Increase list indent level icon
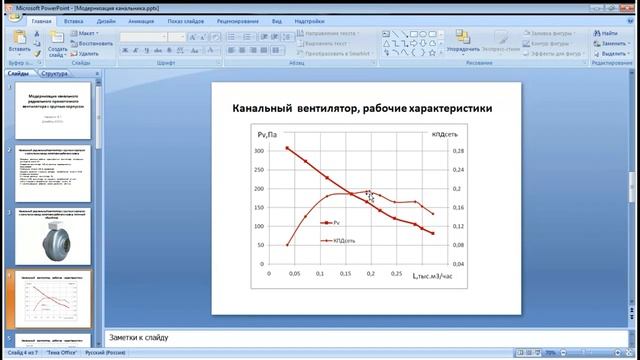 tap(275, 37)
